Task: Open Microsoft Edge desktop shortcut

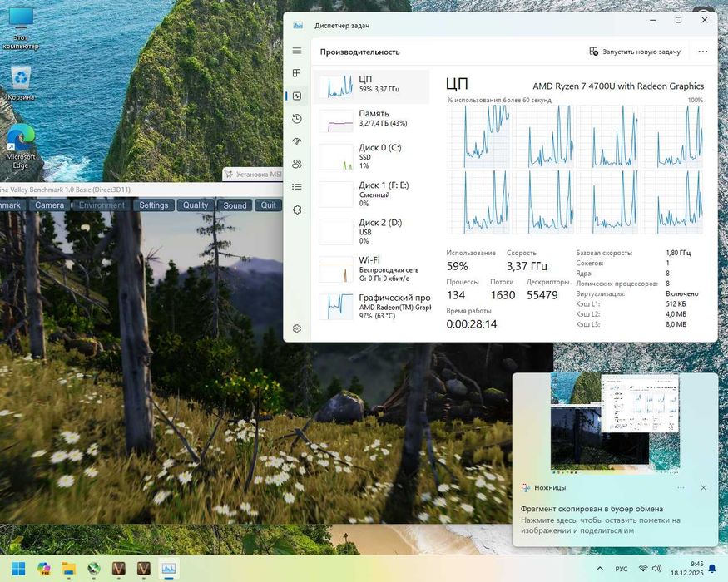Action: (x=21, y=146)
